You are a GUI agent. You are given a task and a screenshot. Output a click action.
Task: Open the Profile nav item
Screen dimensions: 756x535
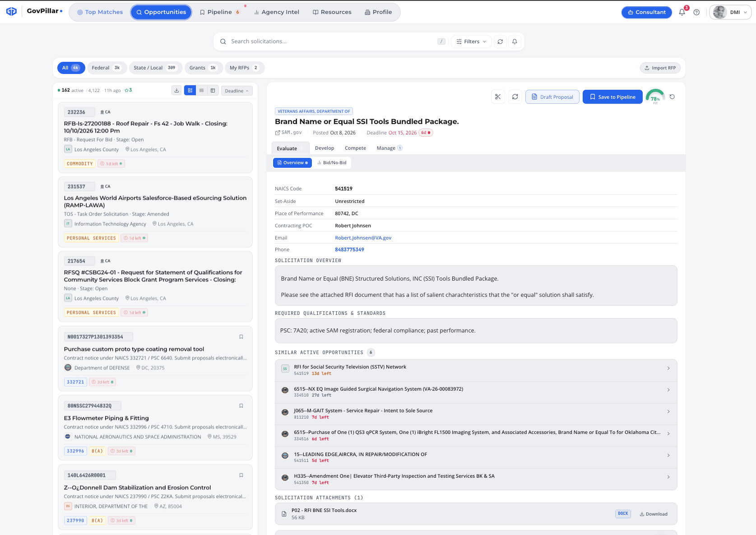(x=378, y=12)
